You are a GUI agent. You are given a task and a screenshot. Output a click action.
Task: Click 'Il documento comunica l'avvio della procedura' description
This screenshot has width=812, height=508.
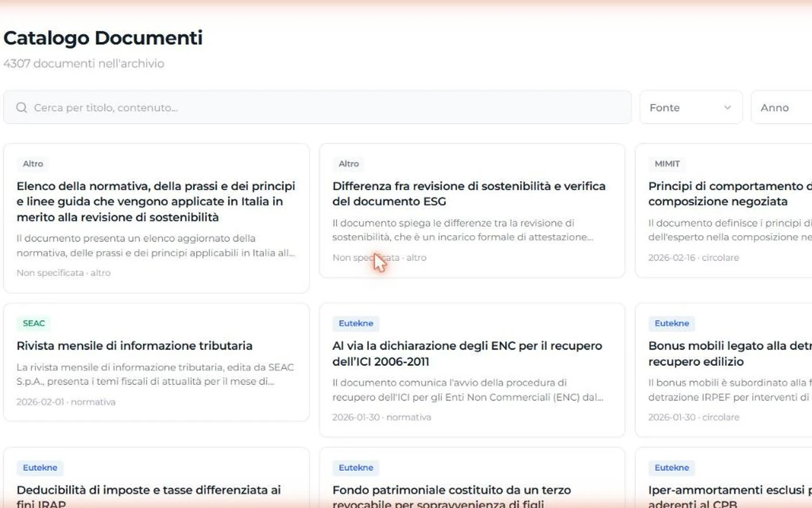coord(468,390)
